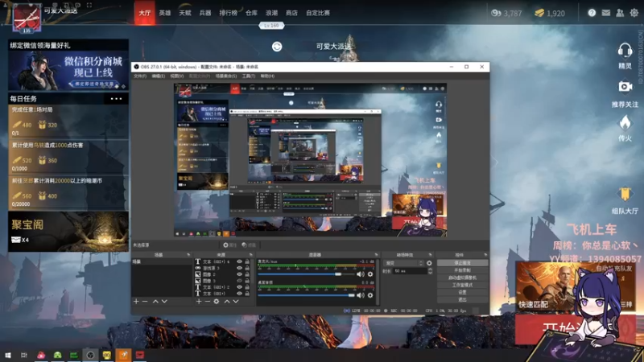Open the 工具(T) menu in OBS
Screen dimensions: 644x362
(249, 76)
